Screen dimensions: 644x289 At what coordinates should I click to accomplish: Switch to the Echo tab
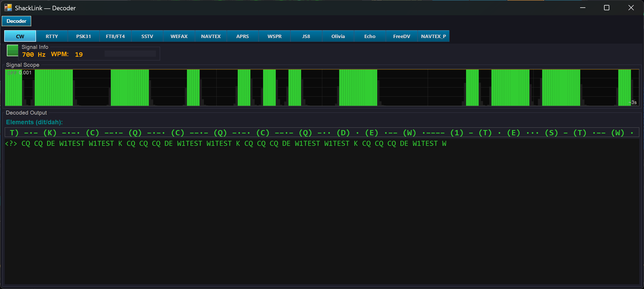[370, 36]
